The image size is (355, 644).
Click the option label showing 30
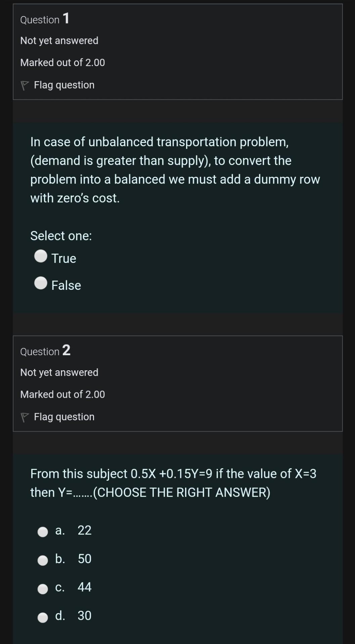click(84, 616)
